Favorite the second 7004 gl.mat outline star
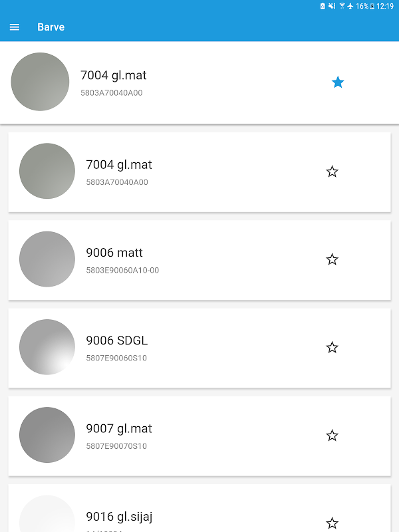The image size is (399, 532). point(332,172)
